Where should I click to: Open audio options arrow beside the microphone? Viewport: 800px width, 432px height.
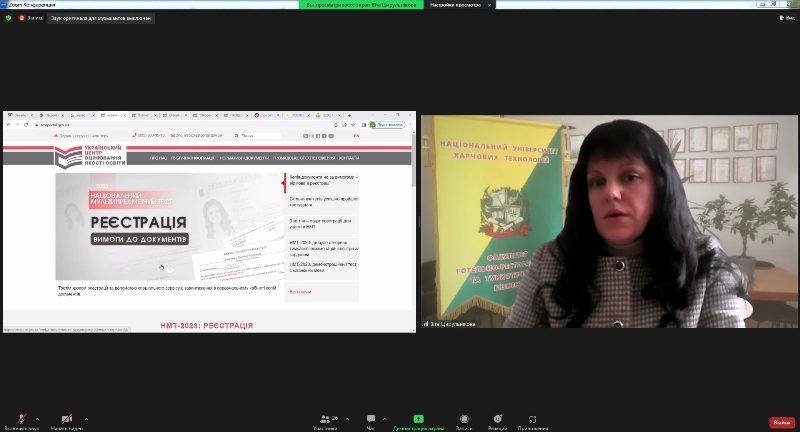tap(37, 419)
